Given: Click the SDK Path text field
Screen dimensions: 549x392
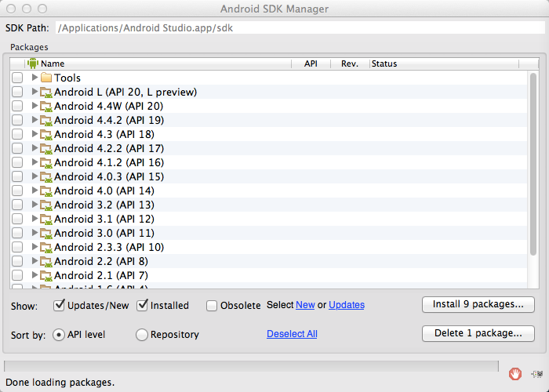Looking at the screenshot, I should pos(300,28).
